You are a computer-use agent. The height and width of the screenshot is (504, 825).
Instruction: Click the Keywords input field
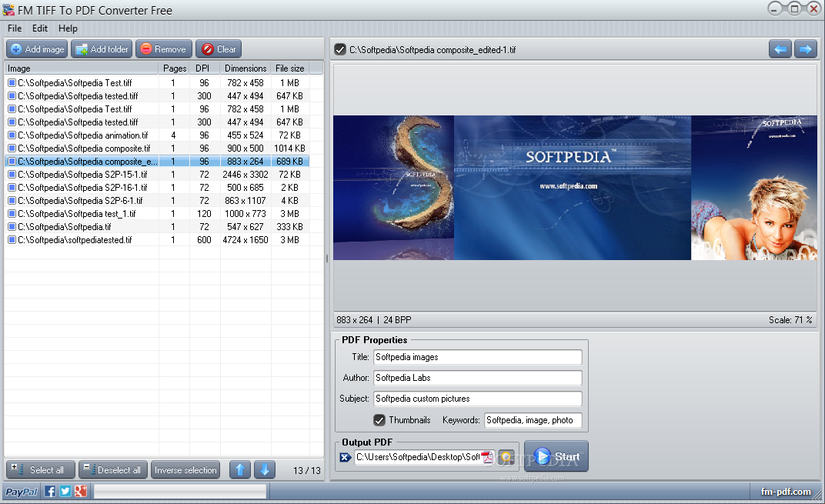tap(533, 420)
